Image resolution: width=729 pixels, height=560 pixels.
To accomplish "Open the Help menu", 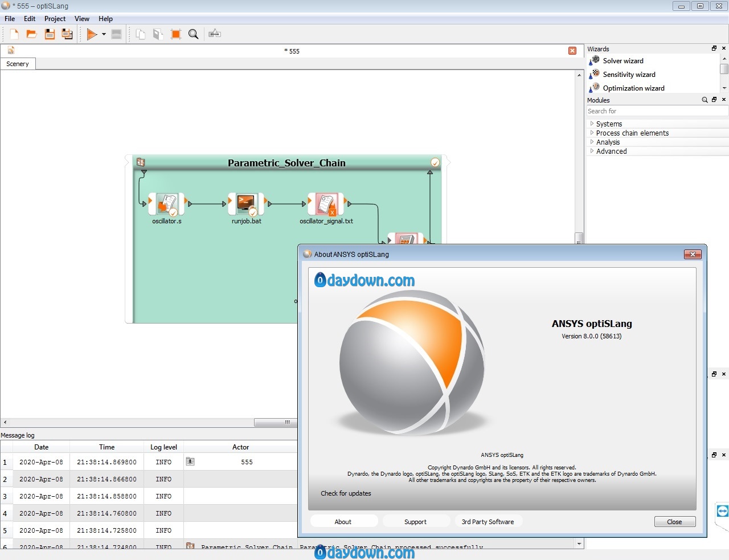I will 105,19.
